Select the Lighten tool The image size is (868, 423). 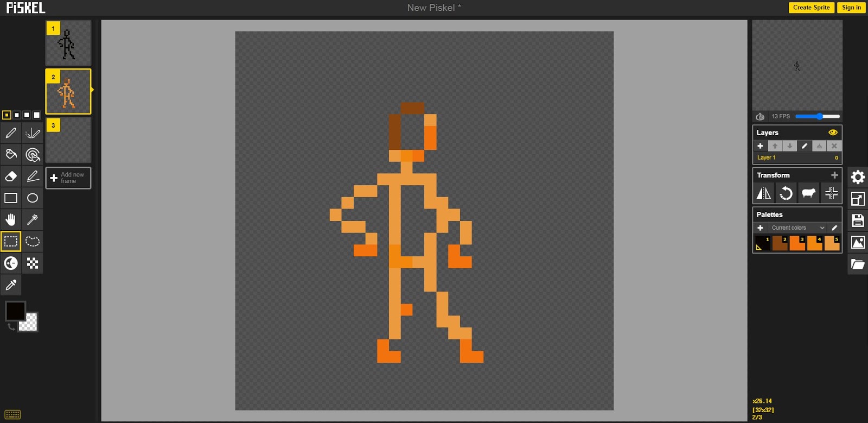pyautogui.click(x=11, y=263)
